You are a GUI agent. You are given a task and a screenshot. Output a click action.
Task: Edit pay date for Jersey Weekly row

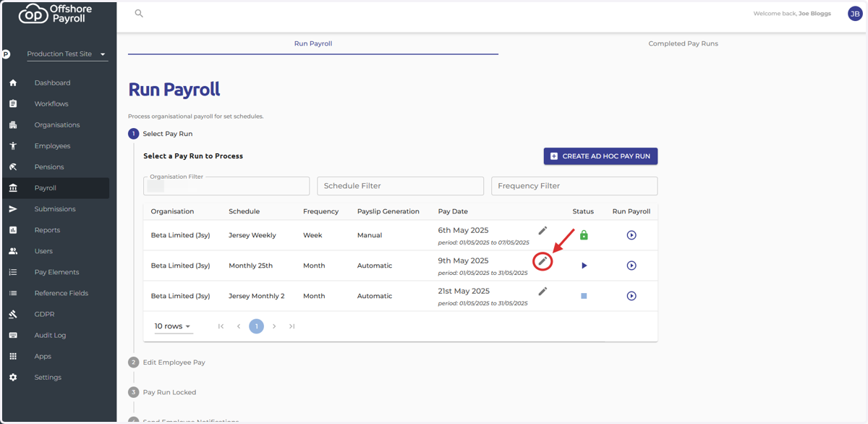[x=542, y=230]
